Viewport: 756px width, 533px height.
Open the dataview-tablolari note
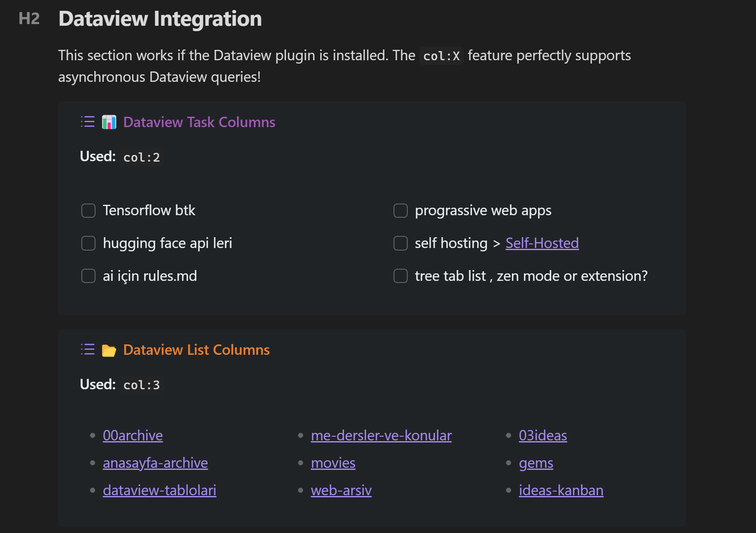159,490
